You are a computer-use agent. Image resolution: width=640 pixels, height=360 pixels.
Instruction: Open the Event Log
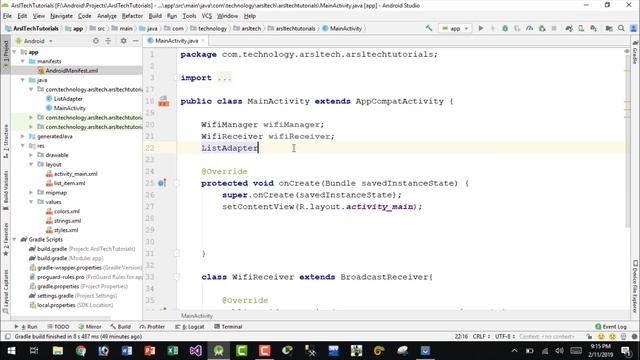(611, 327)
